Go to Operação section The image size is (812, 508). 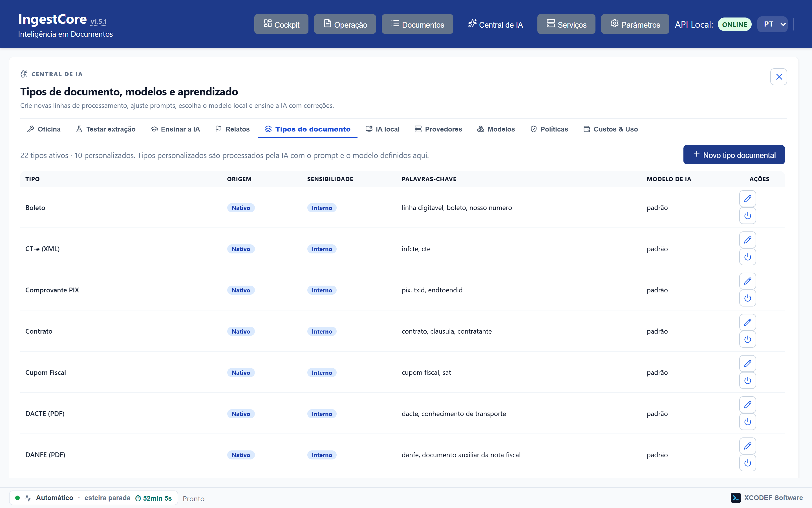tap(345, 24)
